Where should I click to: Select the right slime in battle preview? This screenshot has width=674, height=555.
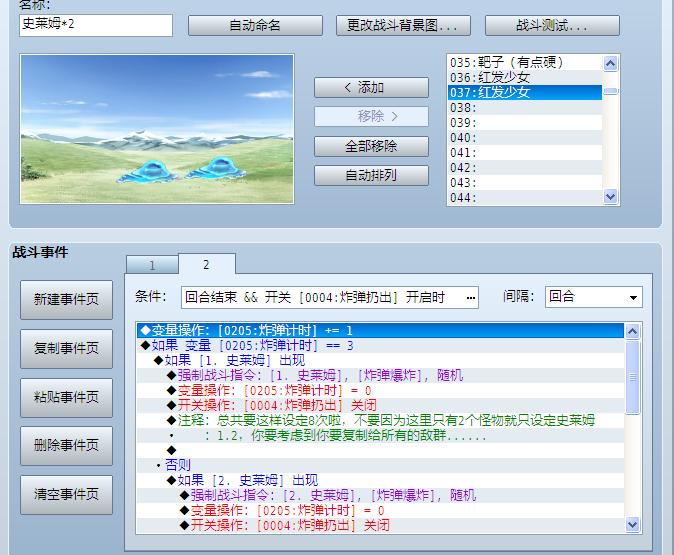(x=217, y=169)
